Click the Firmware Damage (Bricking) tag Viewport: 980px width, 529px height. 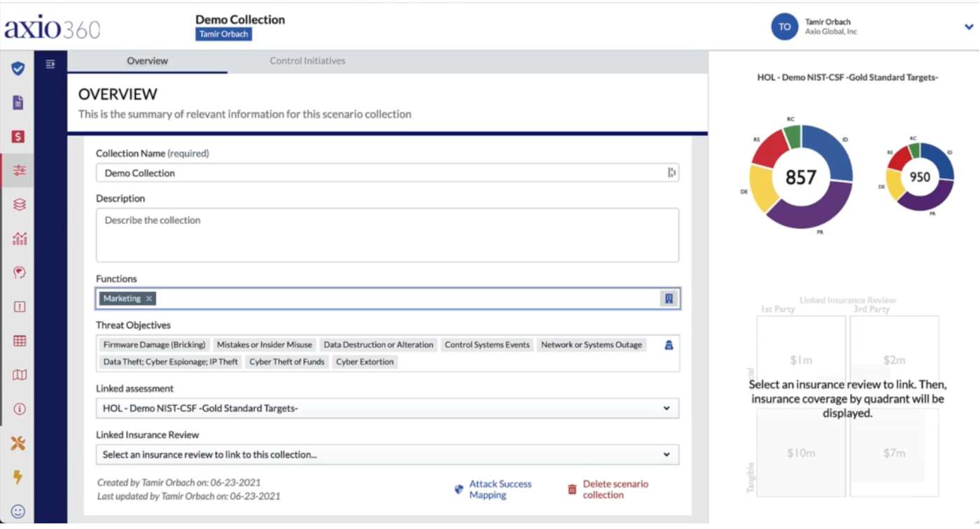click(x=154, y=345)
